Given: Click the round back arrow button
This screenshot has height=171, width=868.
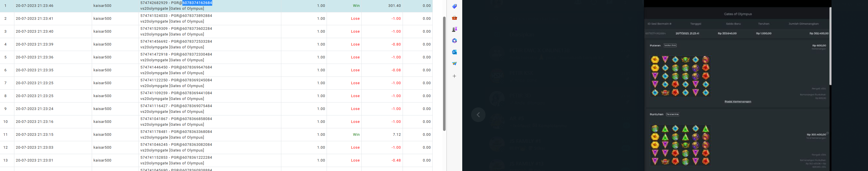Looking at the screenshot, I should (478, 115).
